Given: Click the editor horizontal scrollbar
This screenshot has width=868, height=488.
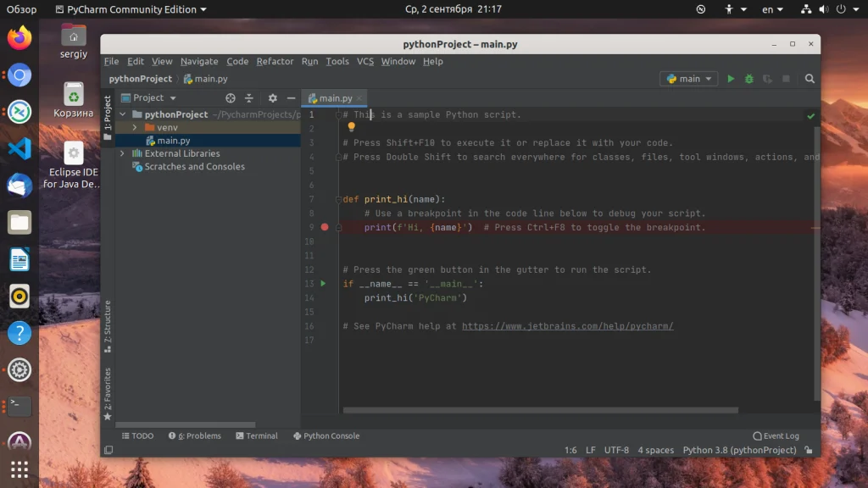Looking at the screenshot, I should click(542, 411).
